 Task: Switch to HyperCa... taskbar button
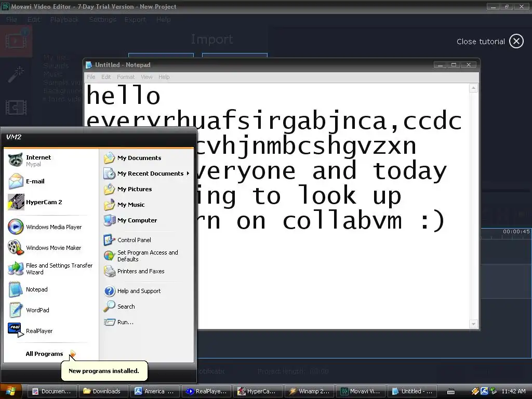pyautogui.click(x=258, y=391)
